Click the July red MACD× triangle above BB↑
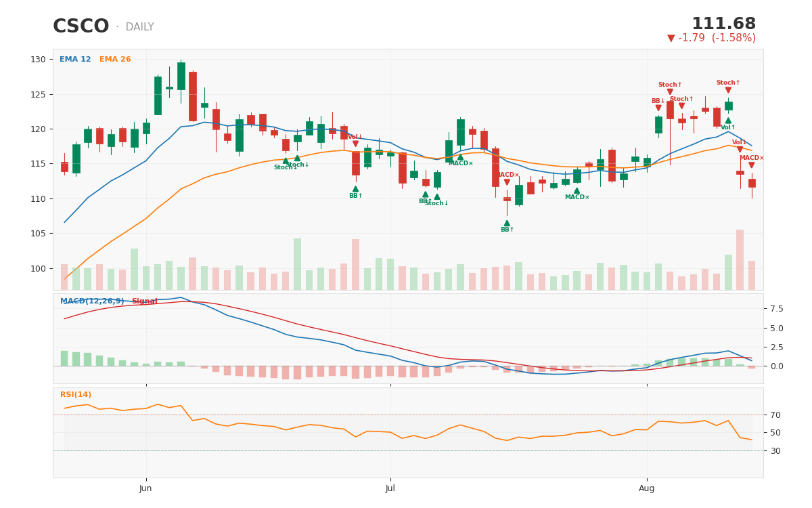 (507, 182)
